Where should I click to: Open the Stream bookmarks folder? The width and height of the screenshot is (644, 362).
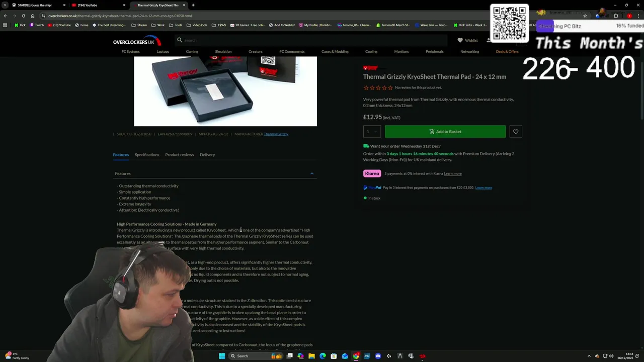(139, 25)
